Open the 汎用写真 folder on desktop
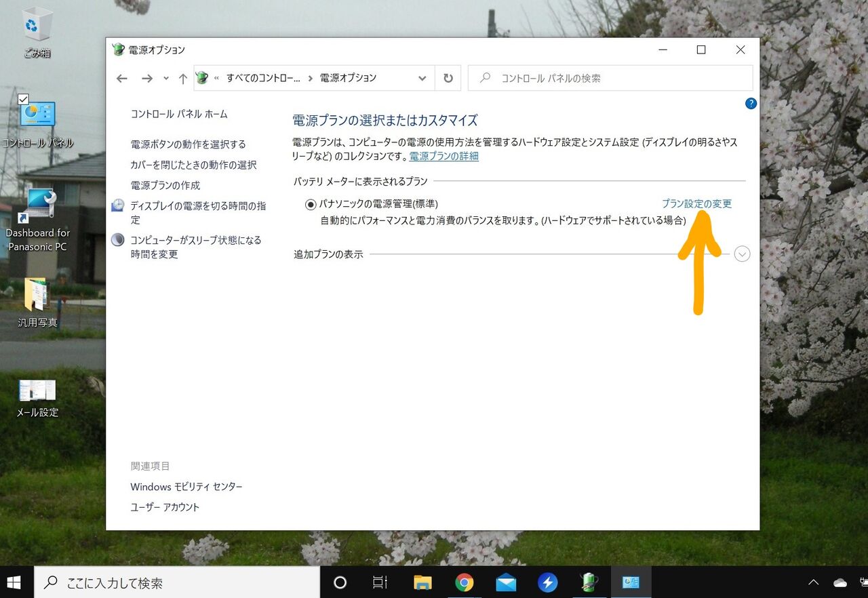This screenshot has height=598, width=868. click(37, 302)
